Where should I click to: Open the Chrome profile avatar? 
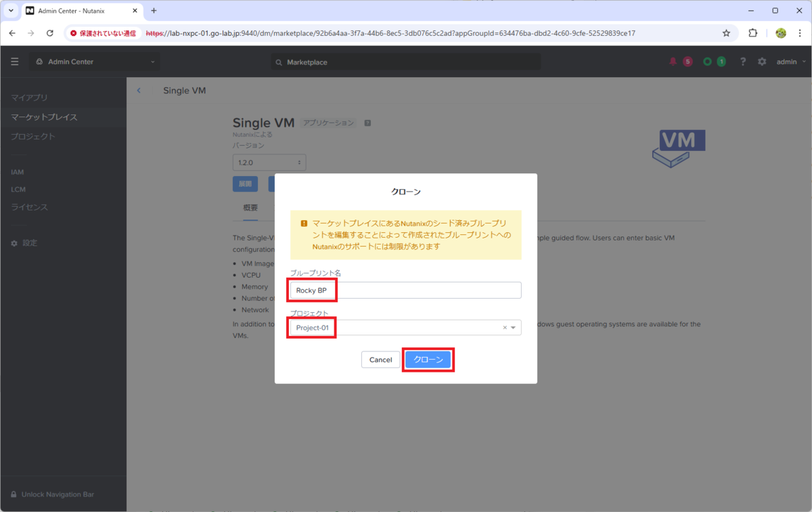(780, 33)
